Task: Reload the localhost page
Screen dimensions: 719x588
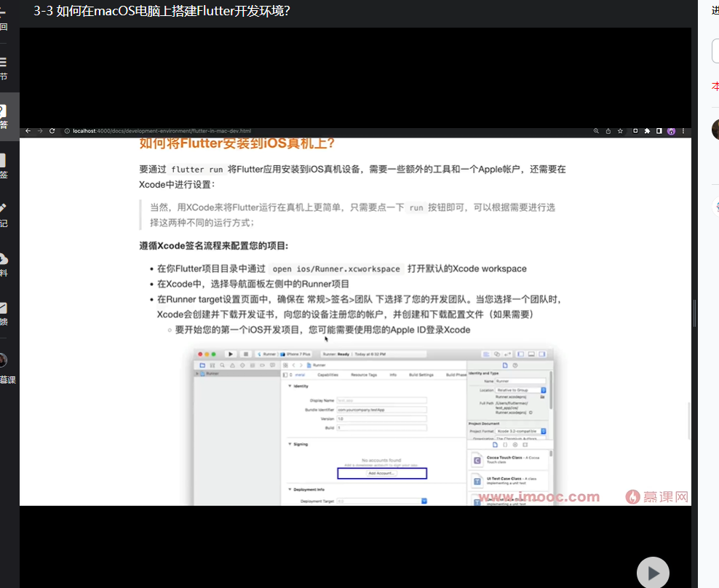Action: pyautogui.click(x=52, y=131)
